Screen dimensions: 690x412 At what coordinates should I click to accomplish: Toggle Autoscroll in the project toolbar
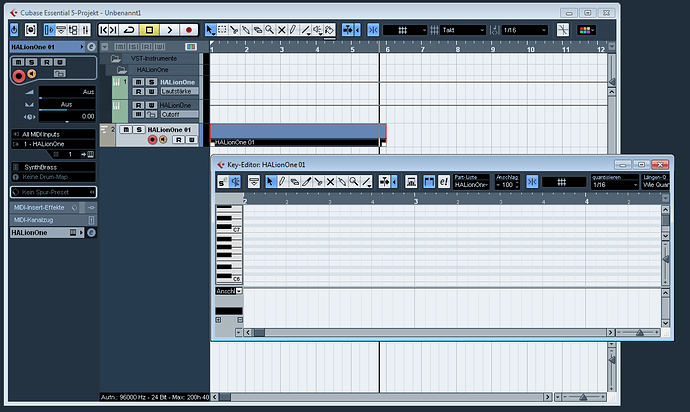[x=348, y=30]
